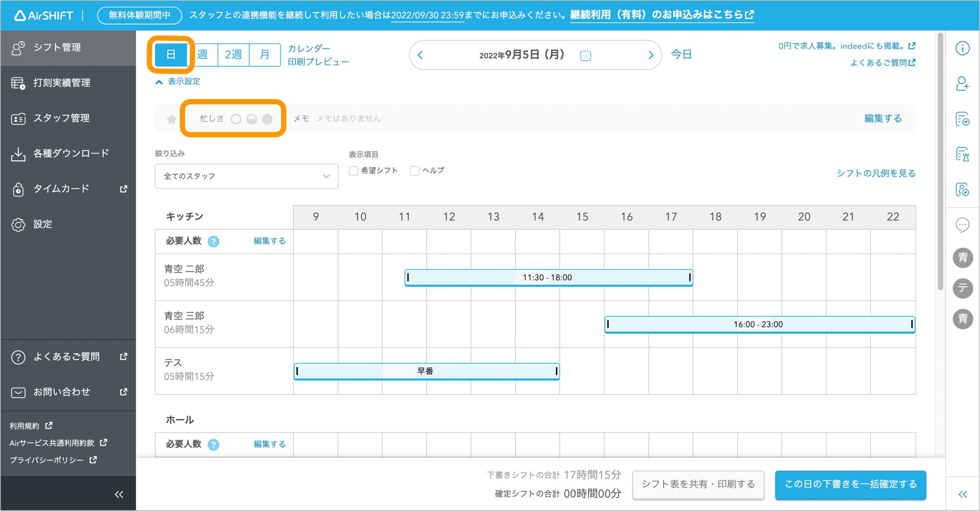Click the 各種ダウンロード download icon
980x511 pixels.
(18, 153)
